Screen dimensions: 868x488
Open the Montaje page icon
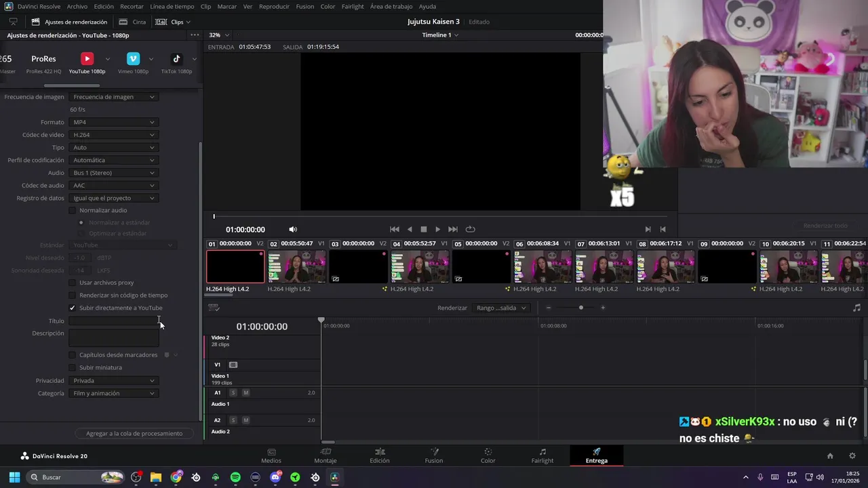pyautogui.click(x=325, y=452)
